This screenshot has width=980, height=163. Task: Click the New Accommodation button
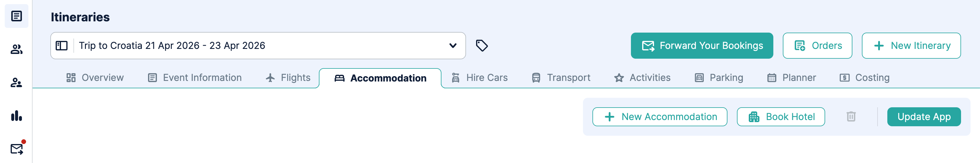pyautogui.click(x=660, y=116)
